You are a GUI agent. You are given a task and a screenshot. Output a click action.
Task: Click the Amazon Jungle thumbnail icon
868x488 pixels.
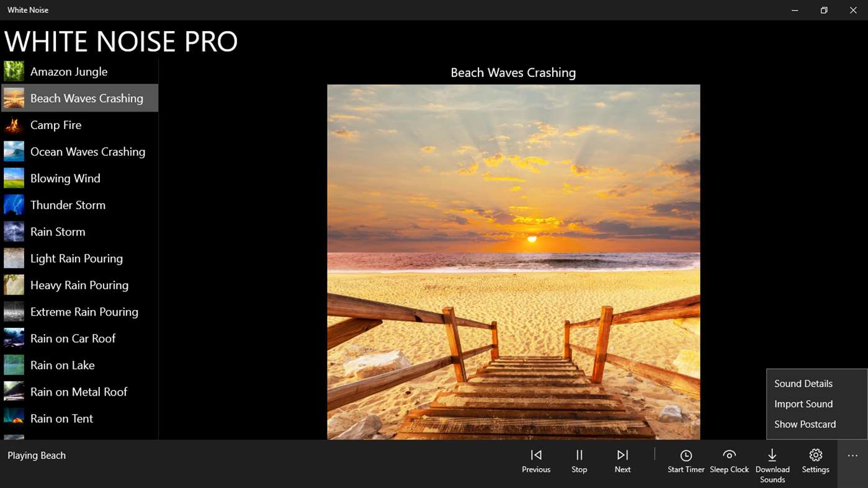point(14,71)
